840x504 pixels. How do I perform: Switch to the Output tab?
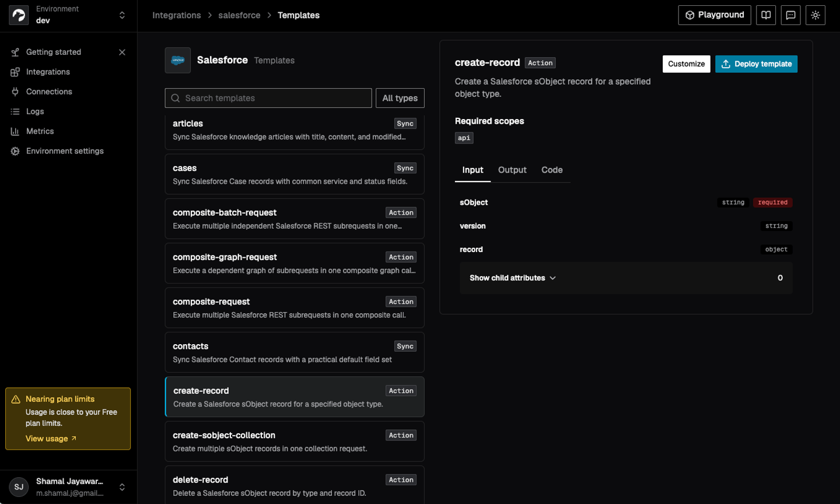512,170
